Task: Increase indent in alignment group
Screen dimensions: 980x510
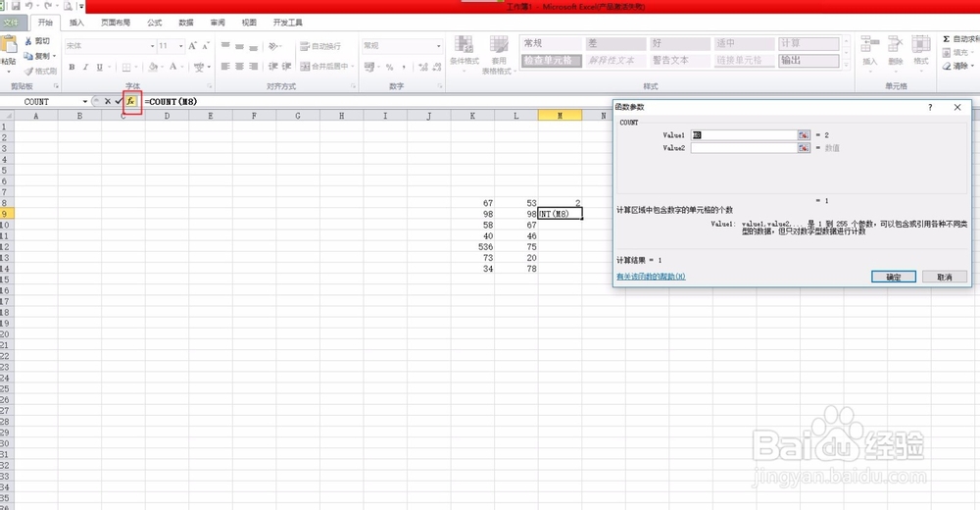Action: click(x=286, y=67)
